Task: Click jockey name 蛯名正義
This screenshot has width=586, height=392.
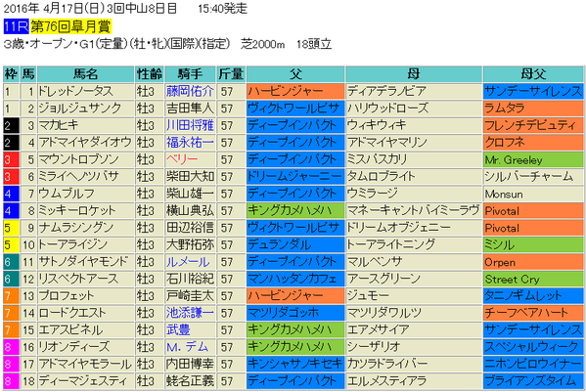Action: (190, 381)
